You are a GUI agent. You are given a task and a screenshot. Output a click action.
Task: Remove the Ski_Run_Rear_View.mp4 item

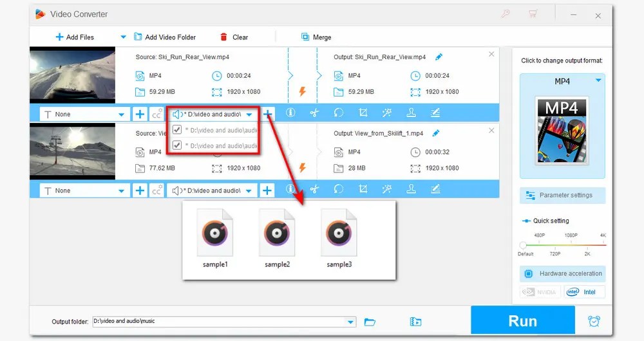(x=491, y=54)
